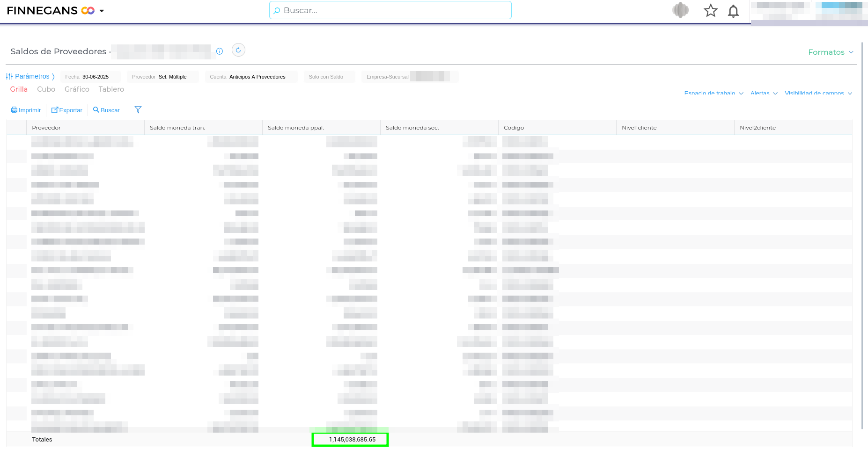The image size is (868, 449).
Task: Open the Formatos dropdown
Action: (830, 52)
